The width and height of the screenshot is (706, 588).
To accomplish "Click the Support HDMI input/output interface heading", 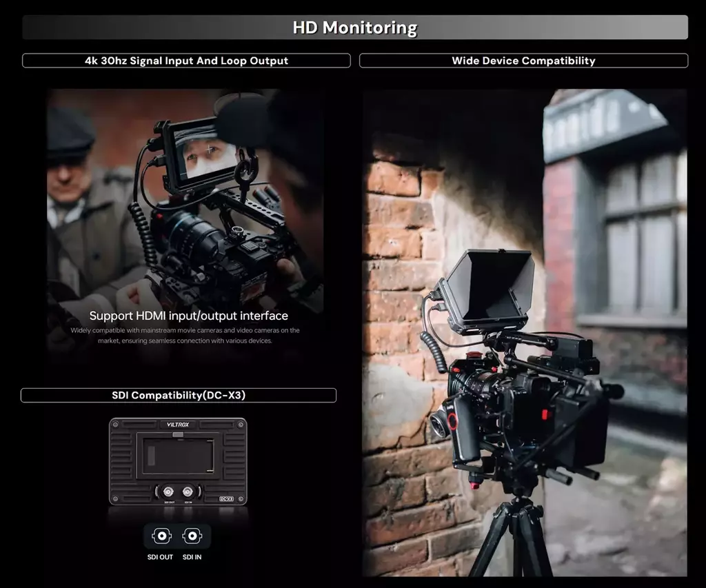I will pyautogui.click(x=188, y=316).
